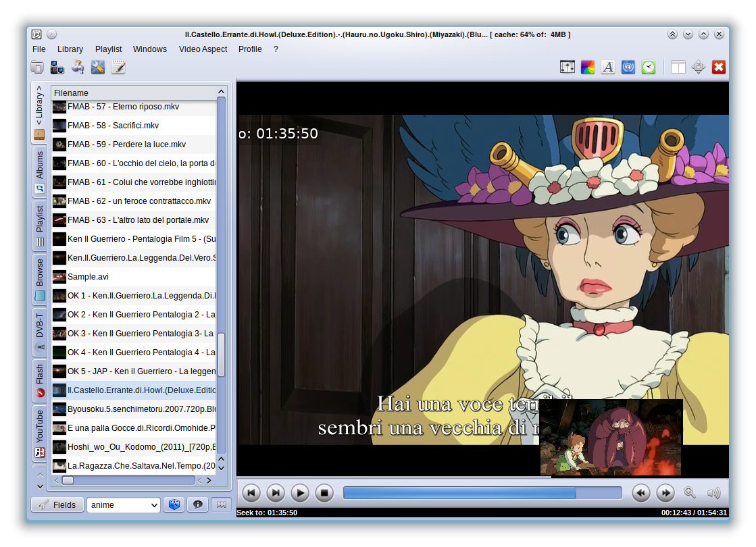The image size is (756, 547).
Task: Click the blue globe language icon
Action: click(x=628, y=67)
